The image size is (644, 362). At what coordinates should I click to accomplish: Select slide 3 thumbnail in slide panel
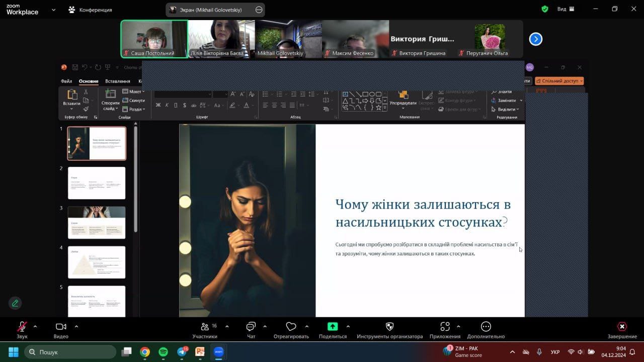[97, 222]
